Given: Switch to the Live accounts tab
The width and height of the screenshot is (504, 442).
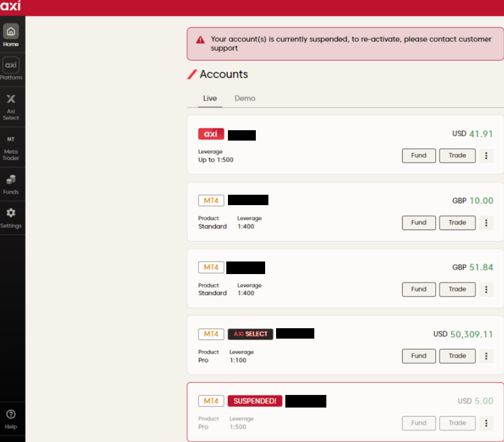Looking at the screenshot, I should 210,98.
